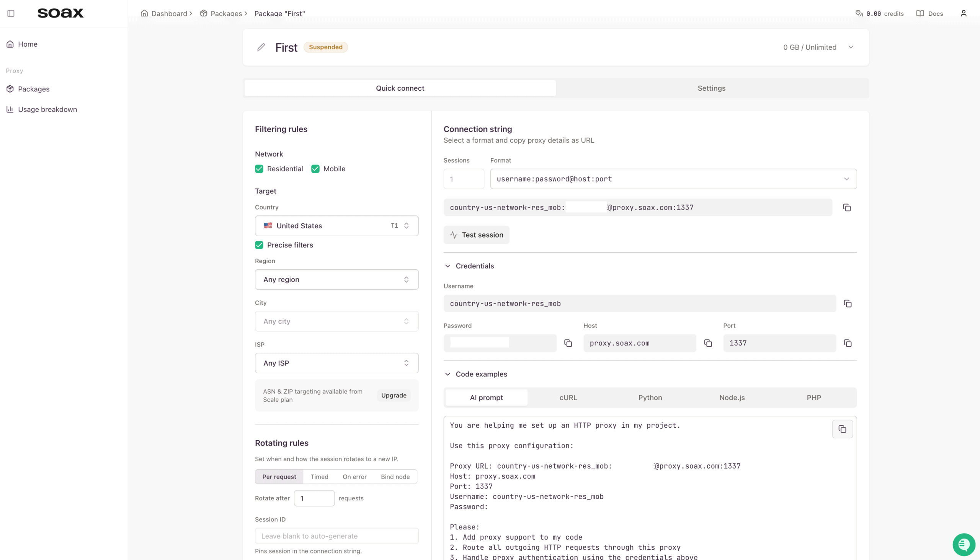The width and height of the screenshot is (980, 560).
Task: Copy the Username value
Action: coord(848,304)
